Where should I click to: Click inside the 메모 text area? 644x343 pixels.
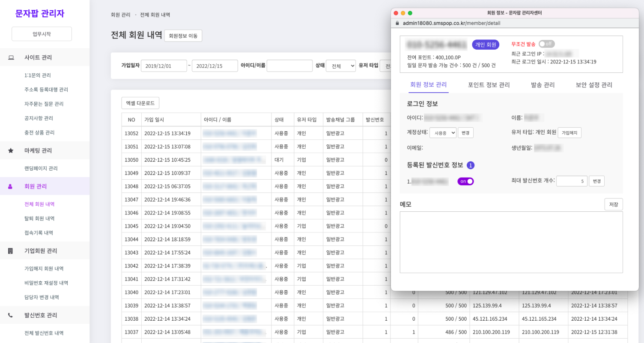click(x=511, y=242)
